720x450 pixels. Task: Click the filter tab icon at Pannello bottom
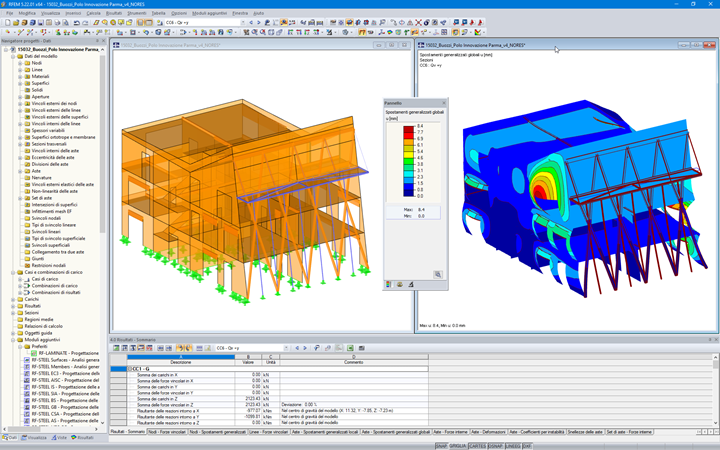(411, 285)
